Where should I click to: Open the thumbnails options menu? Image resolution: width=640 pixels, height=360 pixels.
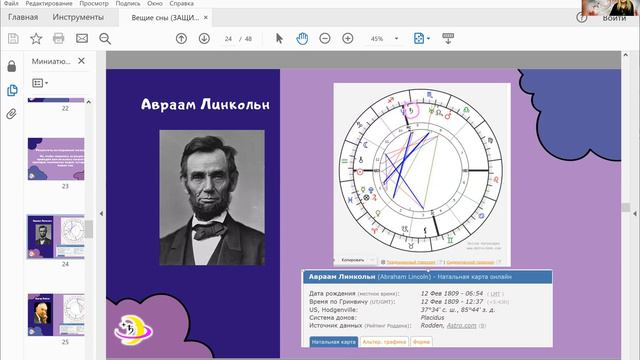(x=40, y=83)
